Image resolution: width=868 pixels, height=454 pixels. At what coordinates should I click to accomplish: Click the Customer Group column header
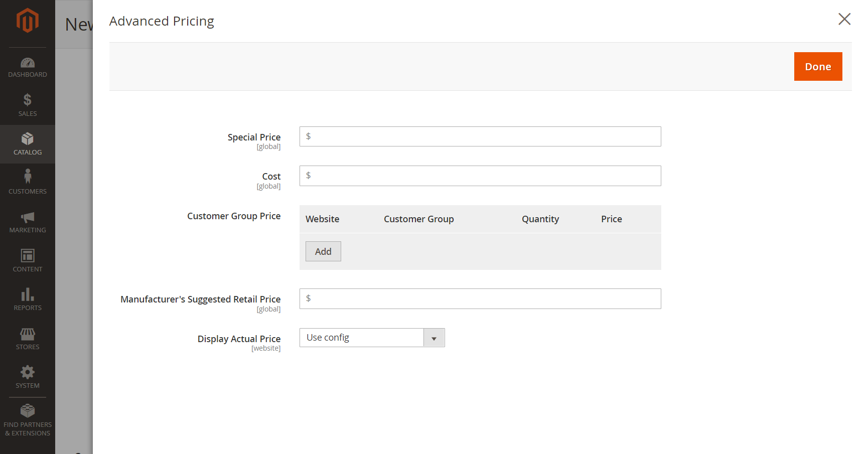click(418, 219)
